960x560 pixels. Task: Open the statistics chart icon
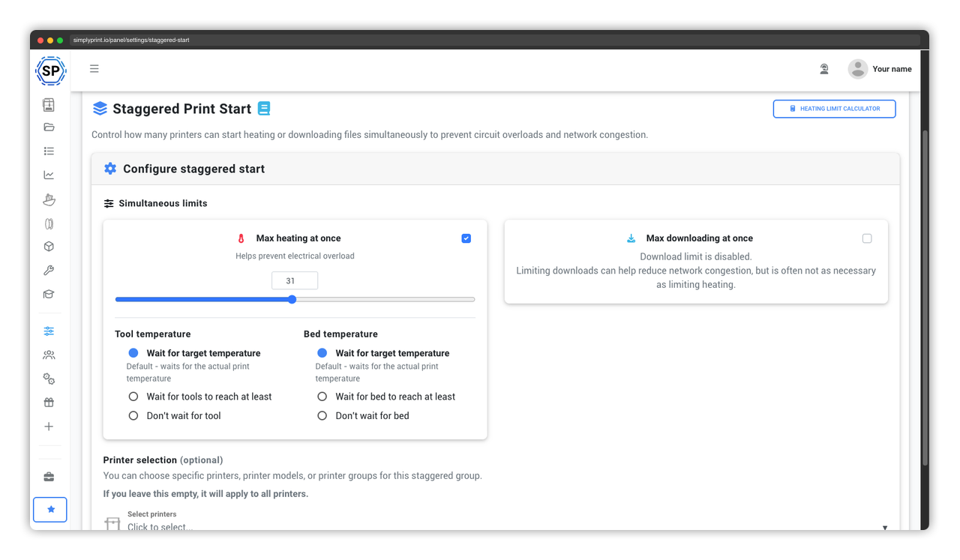click(49, 175)
